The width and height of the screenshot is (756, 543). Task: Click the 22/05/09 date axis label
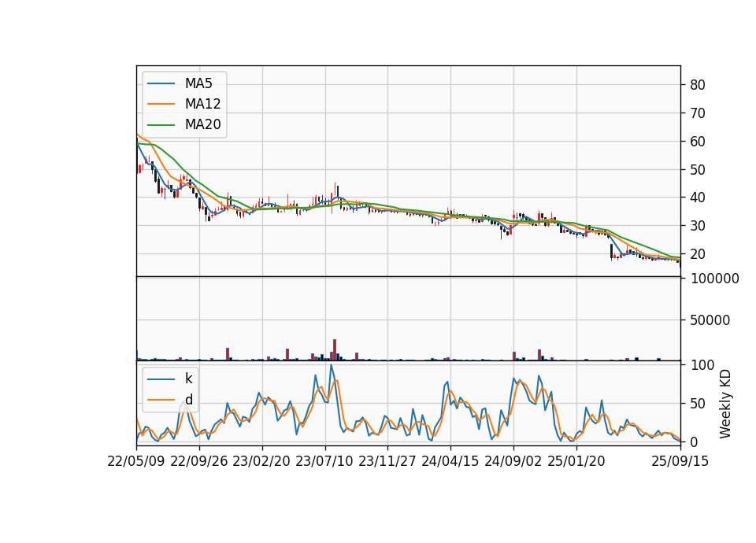136,461
